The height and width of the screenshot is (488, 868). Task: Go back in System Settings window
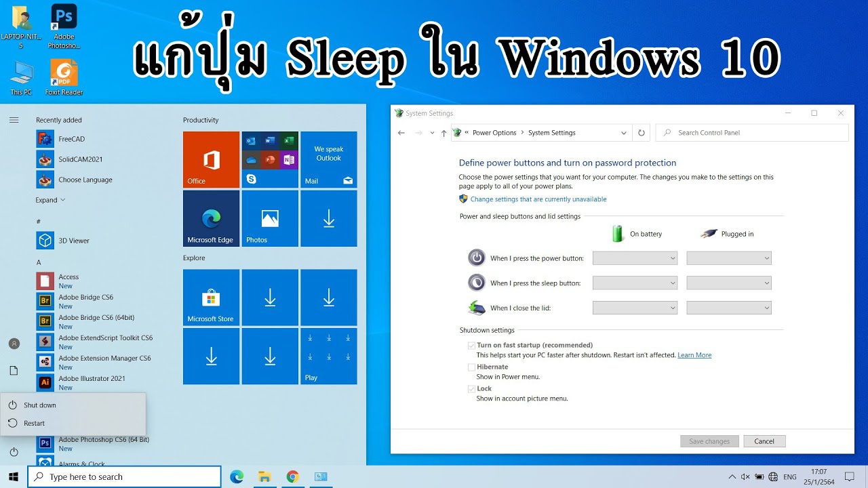click(401, 133)
